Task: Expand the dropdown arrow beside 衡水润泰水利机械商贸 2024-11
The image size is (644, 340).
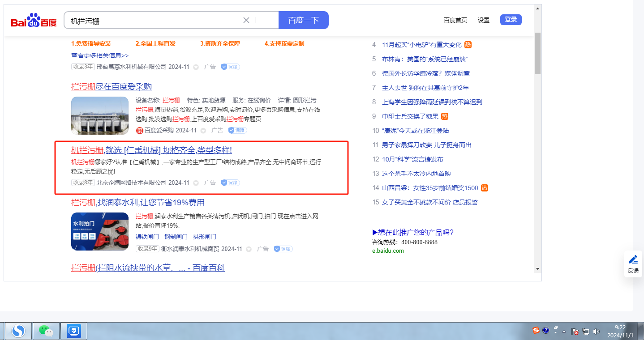Action: coord(249,249)
